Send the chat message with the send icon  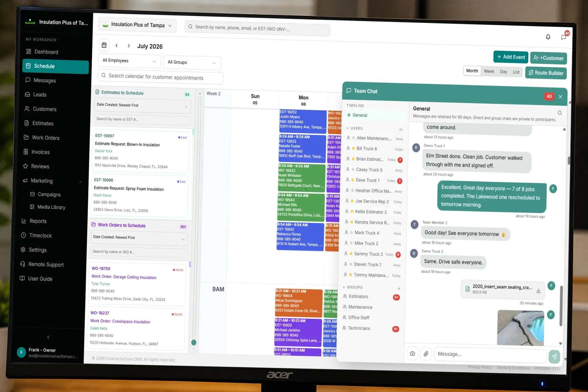point(554,356)
